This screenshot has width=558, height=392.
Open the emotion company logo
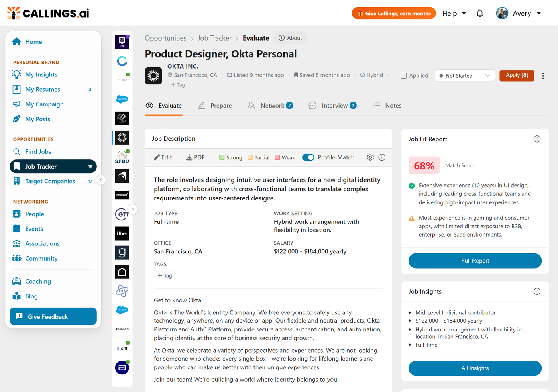(x=122, y=195)
